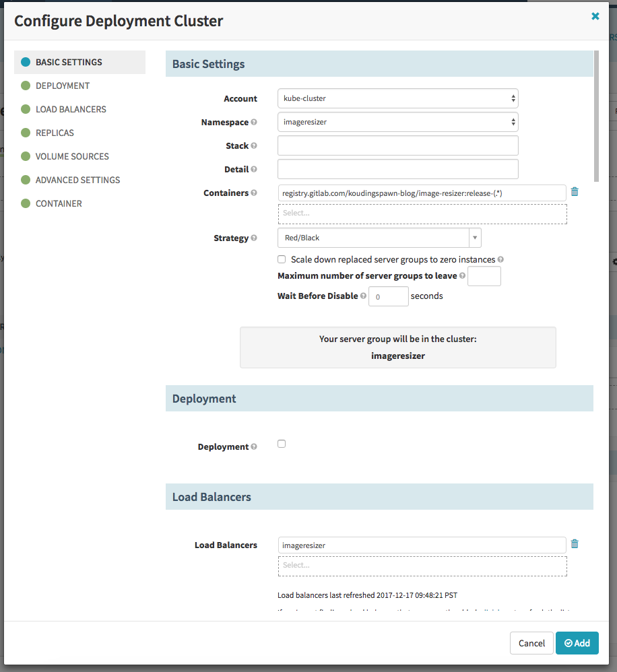The height and width of the screenshot is (672, 617).
Task: Click the Add button
Action: (x=577, y=643)
